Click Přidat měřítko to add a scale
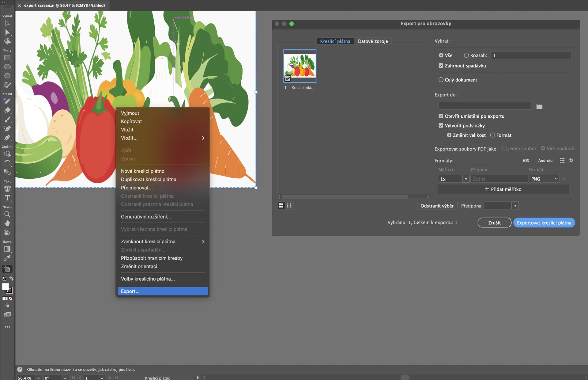588x380 pixels. click(x=503, y=189)
